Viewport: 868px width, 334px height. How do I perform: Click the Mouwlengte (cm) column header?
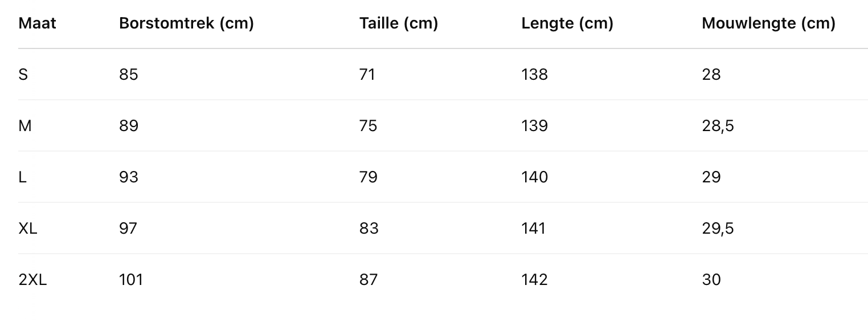pyautogui.click(x=768, y=23)
